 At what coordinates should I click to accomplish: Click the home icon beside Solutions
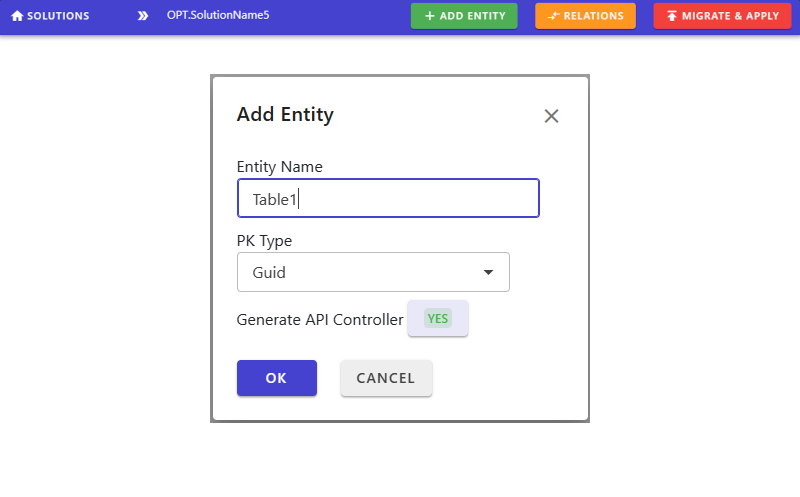pyautogui.click(x=17, y=16)
